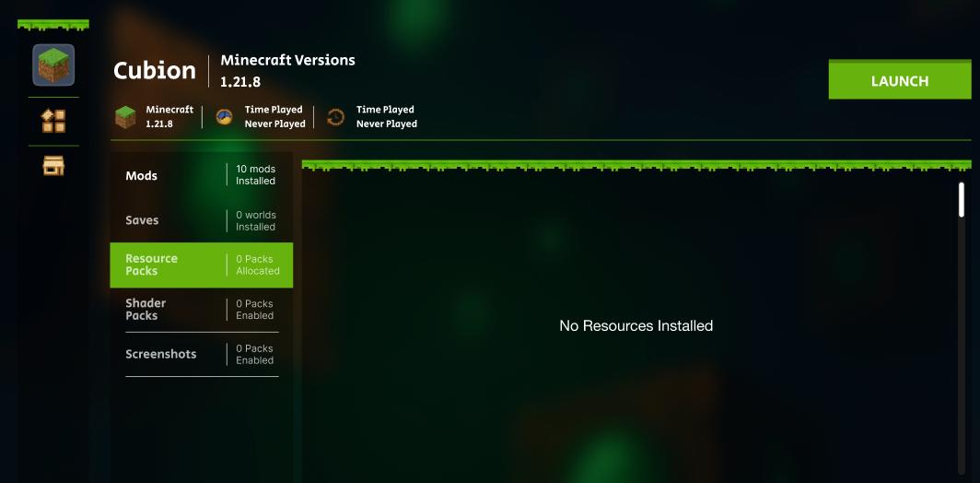Viewport: 980px width, 483px height.
Task: Click the Cubion instance title
Action: pyautogui.click(x=155, y=70)
